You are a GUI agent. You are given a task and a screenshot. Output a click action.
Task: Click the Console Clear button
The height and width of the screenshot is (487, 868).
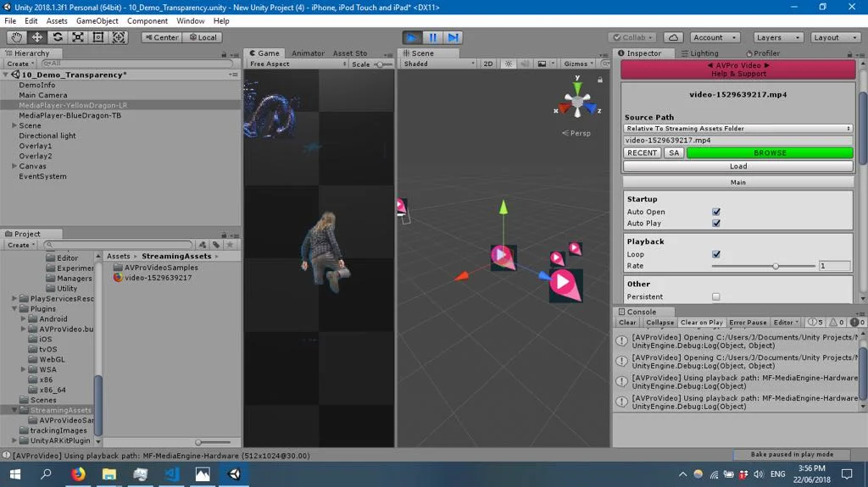point(627,322)
